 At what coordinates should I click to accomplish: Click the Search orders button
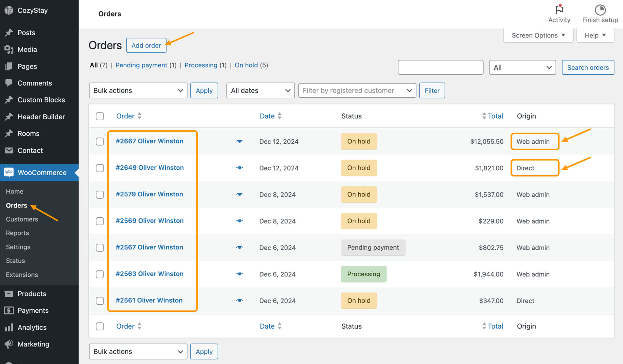(588, 67)
